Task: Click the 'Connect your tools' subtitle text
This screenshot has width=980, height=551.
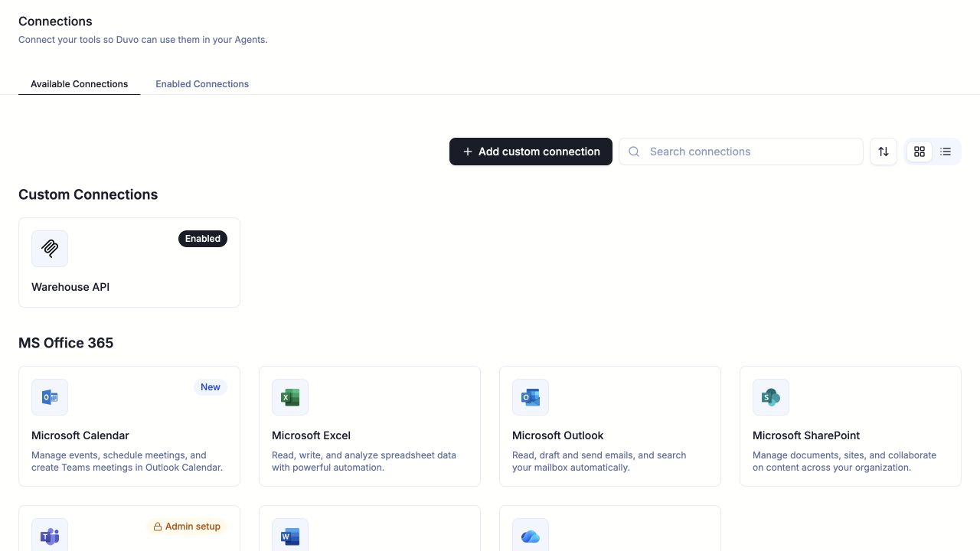Action: pyautogui.click(x=143, y=40)
